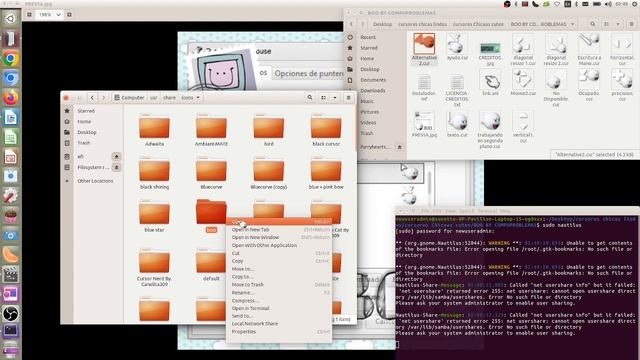Select Copy in the context menu

(x=279, y=261)
